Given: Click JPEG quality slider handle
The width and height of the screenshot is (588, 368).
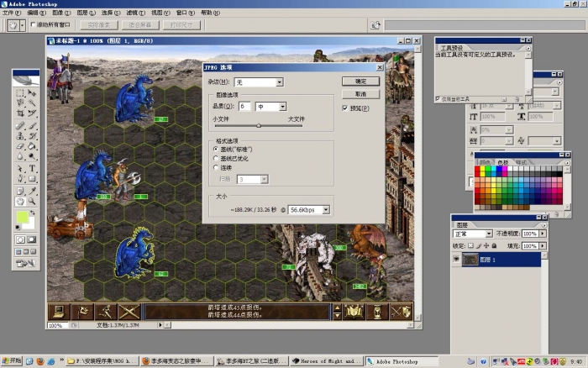Looking at the screenshot, I should (259, 126).
